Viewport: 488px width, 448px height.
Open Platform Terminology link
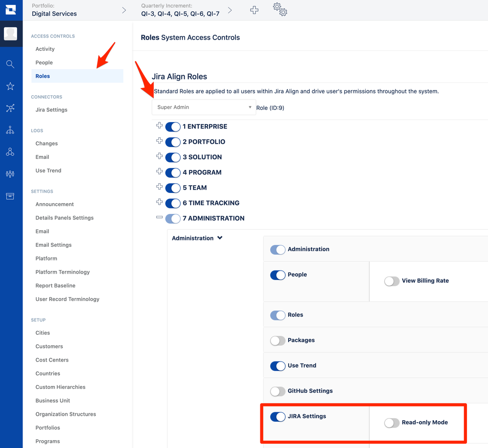63,272
